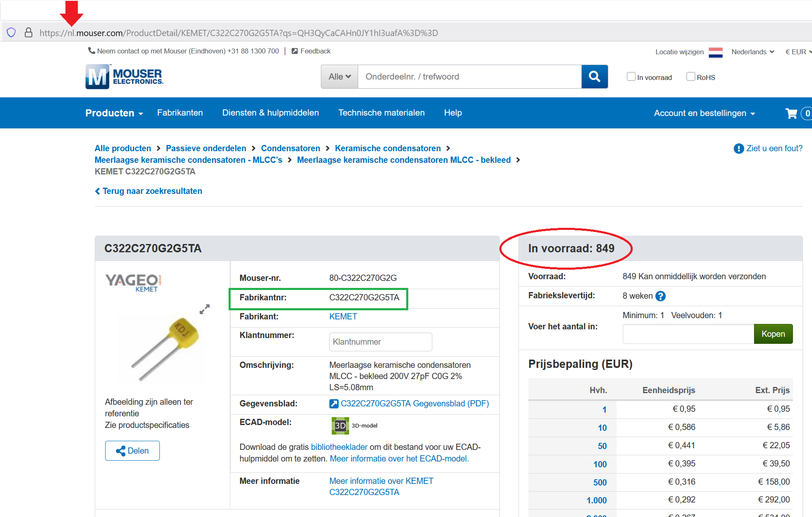Click the In voorraad: 849 heading

tap(571, 249)
